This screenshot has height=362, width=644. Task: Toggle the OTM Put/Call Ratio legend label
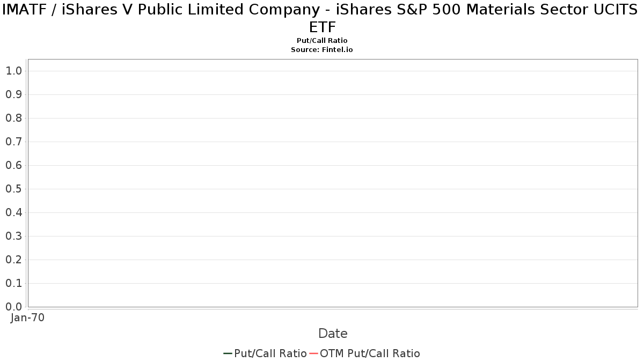click(370, 353)
